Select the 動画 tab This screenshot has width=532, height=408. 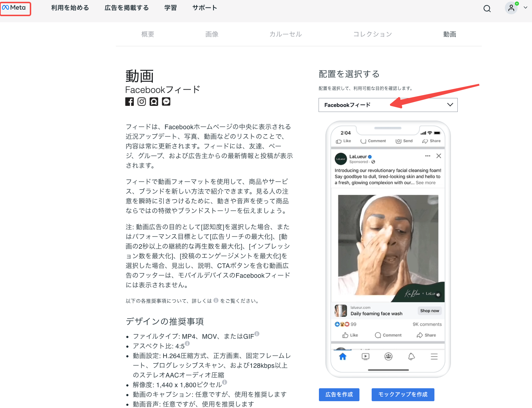tap(449, 34)
